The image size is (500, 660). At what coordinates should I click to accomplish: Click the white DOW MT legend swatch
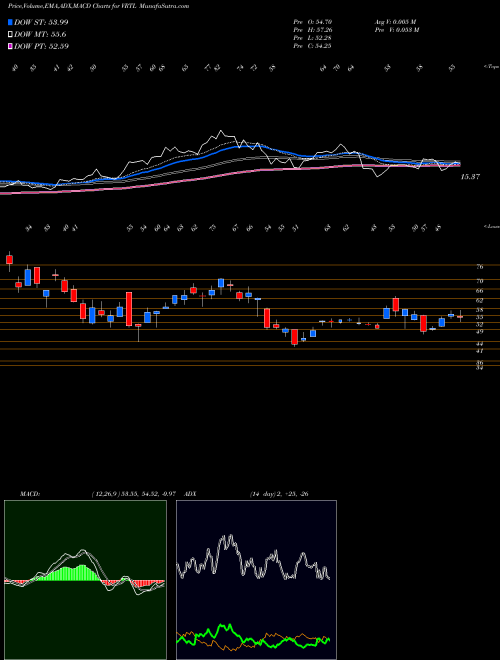(10, 35)
